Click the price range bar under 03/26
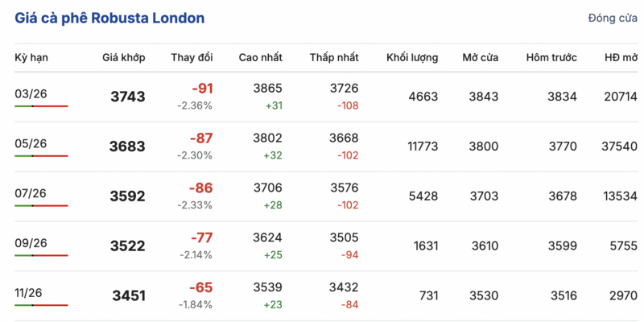Screen dimensions: 644x322 [x=41, y=106]
